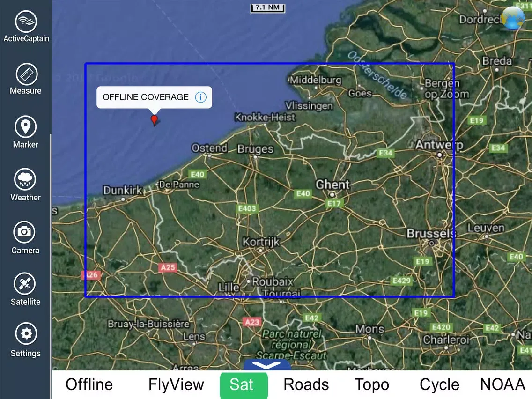Click the Antwerp city label on map
This screenshot has width=532, height=399.
pos(439,145)
